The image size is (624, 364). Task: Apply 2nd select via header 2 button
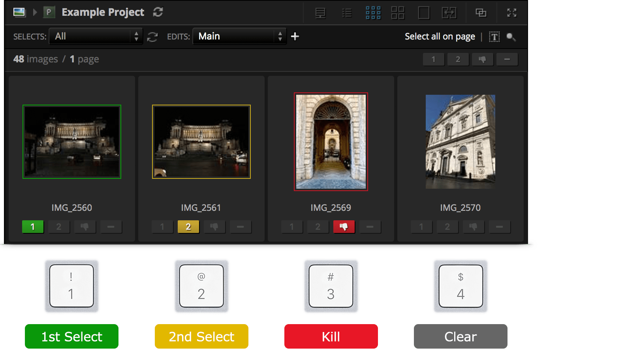coord(458,60)
